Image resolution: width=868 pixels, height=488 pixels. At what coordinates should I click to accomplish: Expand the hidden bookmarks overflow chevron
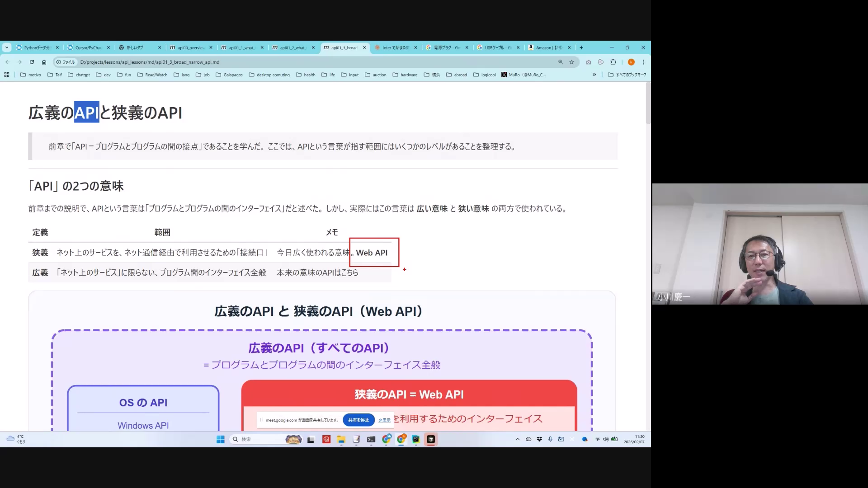594,75
